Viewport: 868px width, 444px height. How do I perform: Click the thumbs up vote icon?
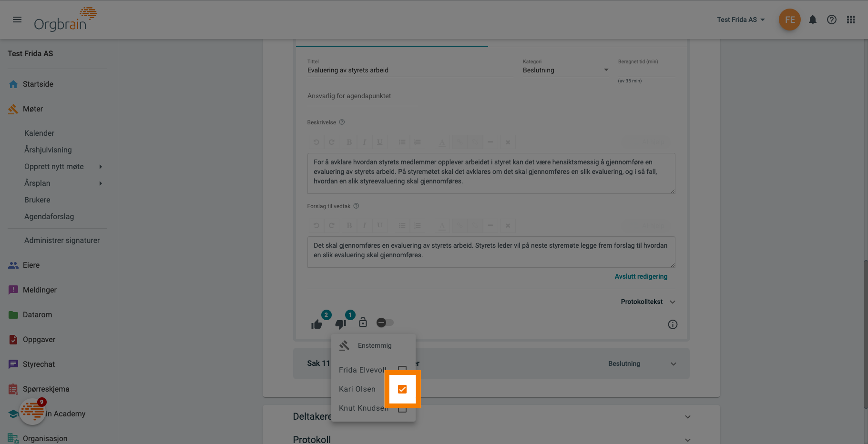tap(317, 324)
